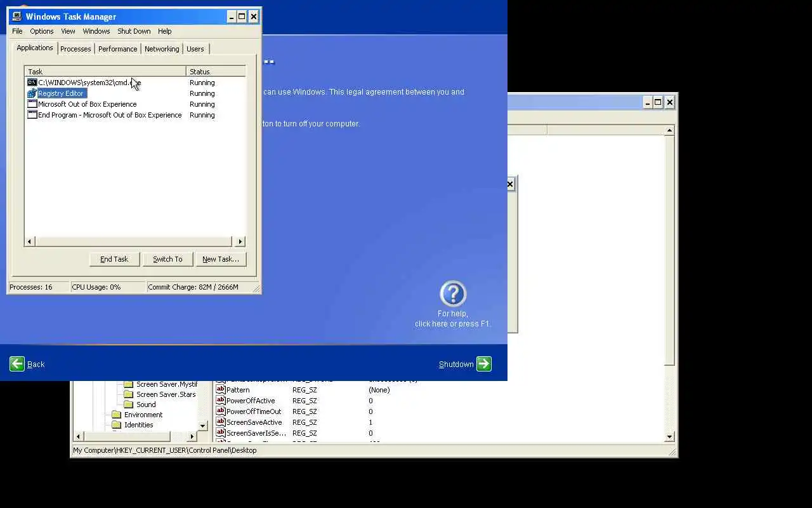This screenshot has width=812, height=508.
Task: Click the Screen Saver.Stars registry key
Action: (x=166, y=394)
